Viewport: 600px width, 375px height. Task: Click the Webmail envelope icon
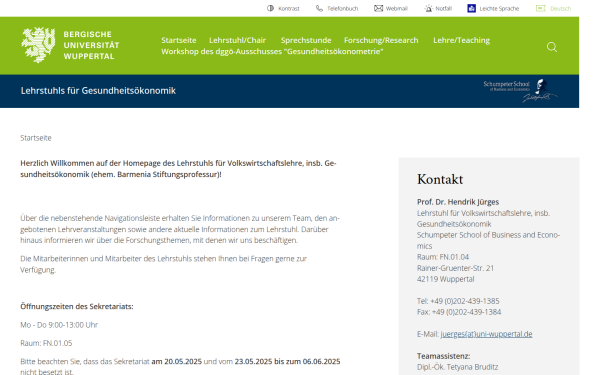(378, 8)
